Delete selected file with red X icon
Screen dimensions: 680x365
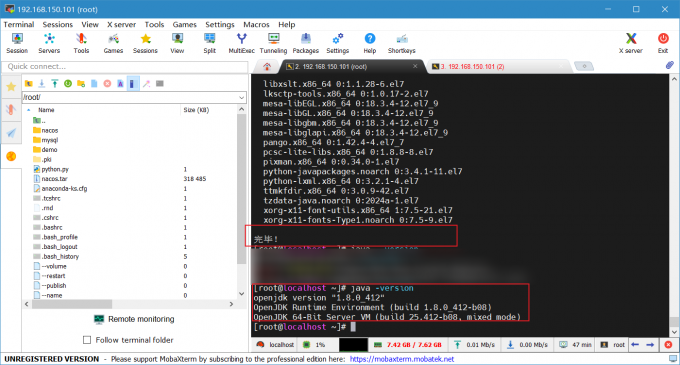(x=107, y=84)
